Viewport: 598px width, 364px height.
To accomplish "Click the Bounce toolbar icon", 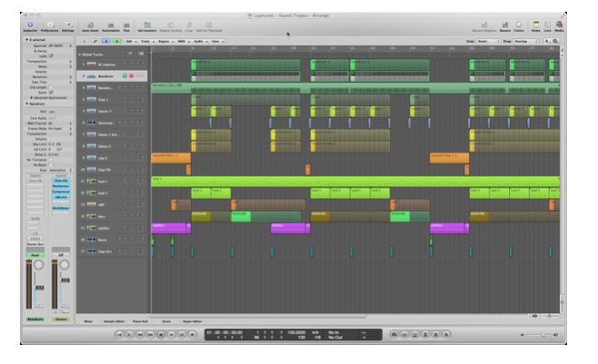I will pos(505,25).
